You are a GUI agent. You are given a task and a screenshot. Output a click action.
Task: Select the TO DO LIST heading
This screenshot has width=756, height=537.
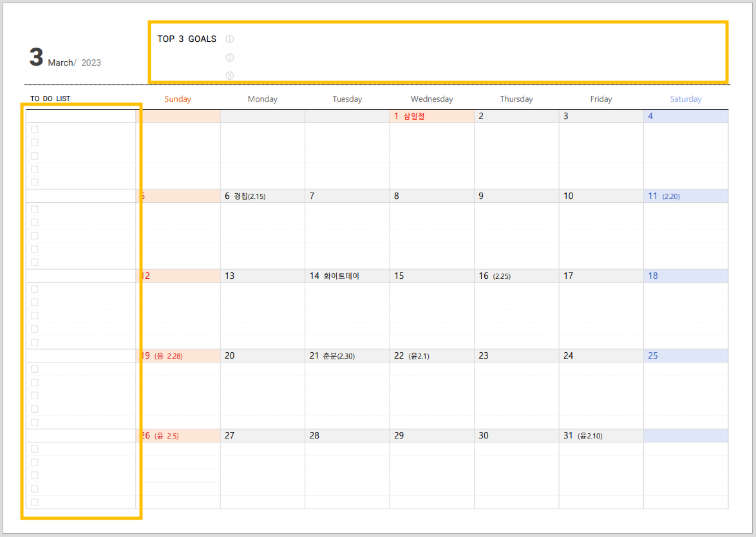[x=50, y=99]
